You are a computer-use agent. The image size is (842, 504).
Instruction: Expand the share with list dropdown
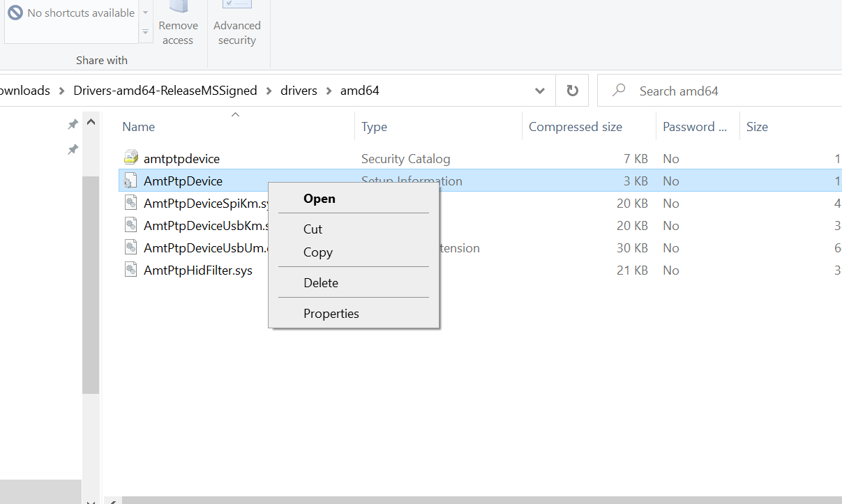click(145, 32)
